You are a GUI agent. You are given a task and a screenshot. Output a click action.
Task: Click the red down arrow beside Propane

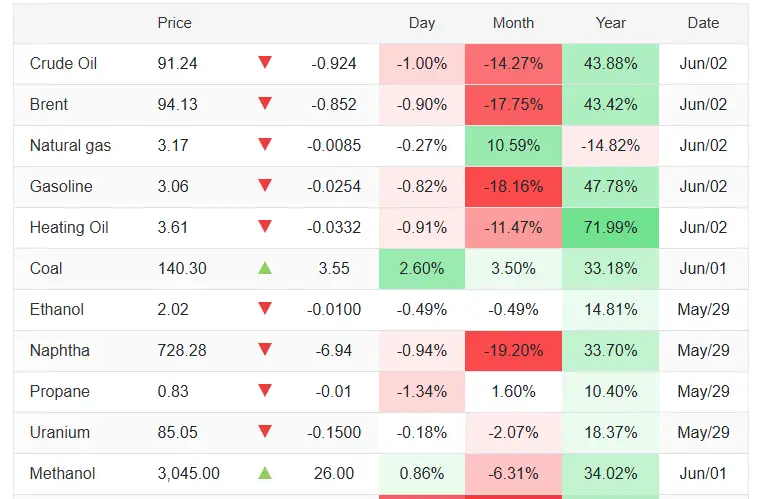pyautogui.click(x=265, y=390)
